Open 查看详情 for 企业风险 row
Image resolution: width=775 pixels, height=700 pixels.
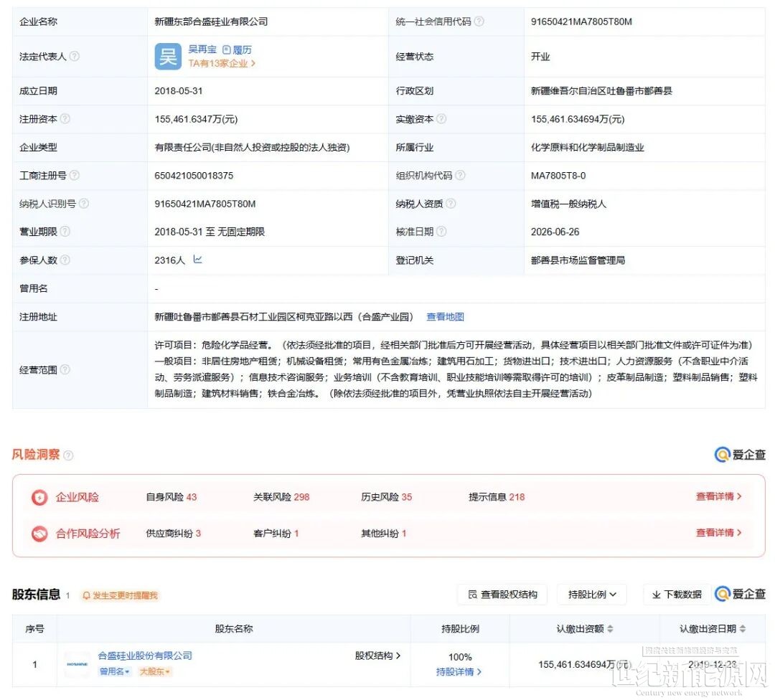click(x=718, y=496)
